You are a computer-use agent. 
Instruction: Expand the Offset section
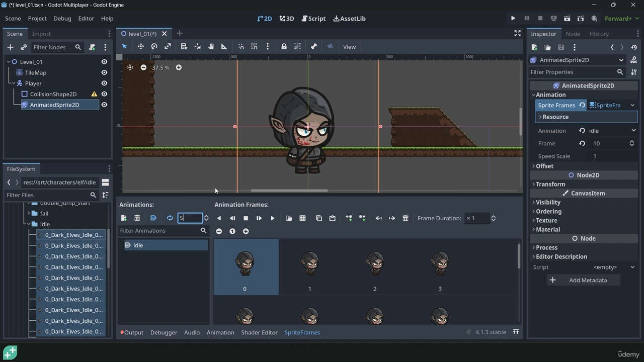[544, 166]
